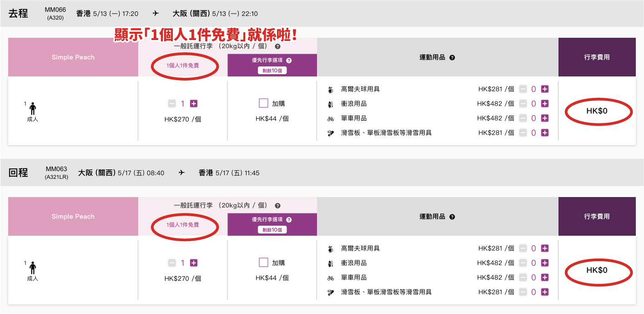This screenshot has height=314, width=644.
Task: Increase outbound checked baggage quantity with plus
Action: click(194, 104)
